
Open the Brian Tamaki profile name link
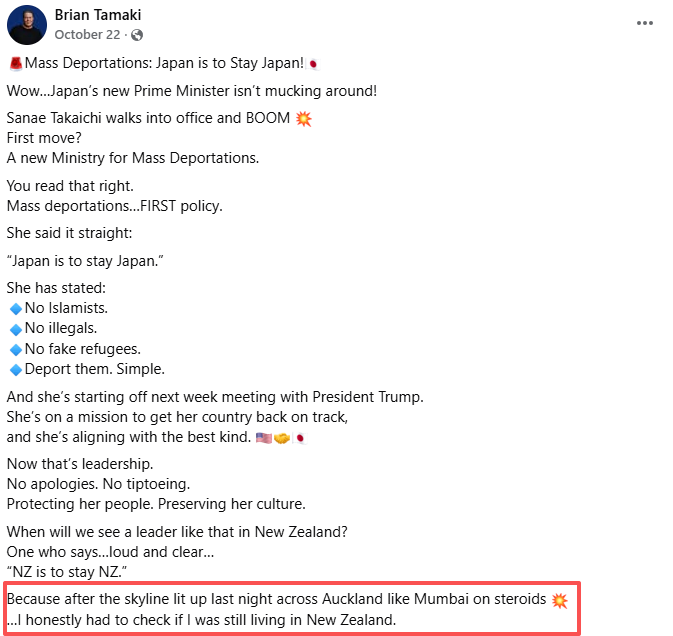pos(97,16)
